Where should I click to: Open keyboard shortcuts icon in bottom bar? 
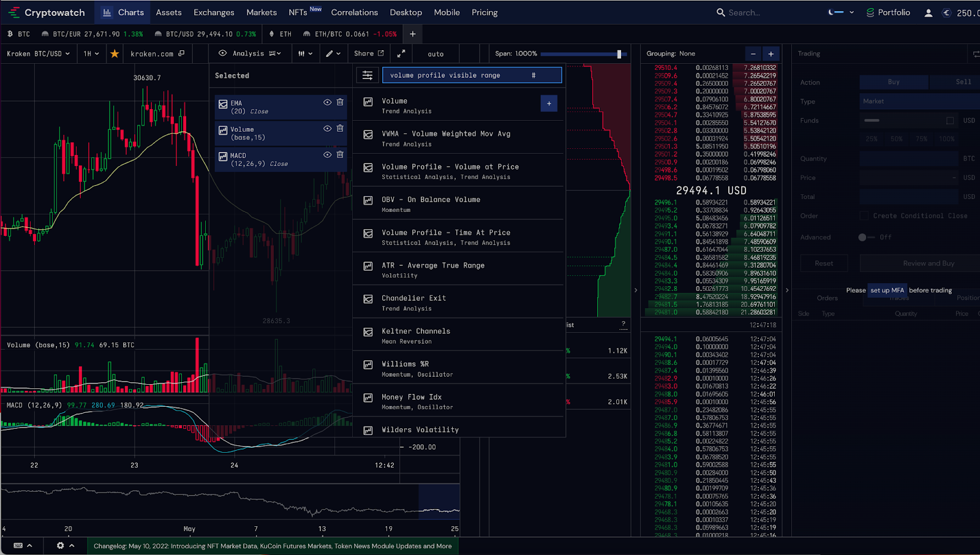coord(18,545)
